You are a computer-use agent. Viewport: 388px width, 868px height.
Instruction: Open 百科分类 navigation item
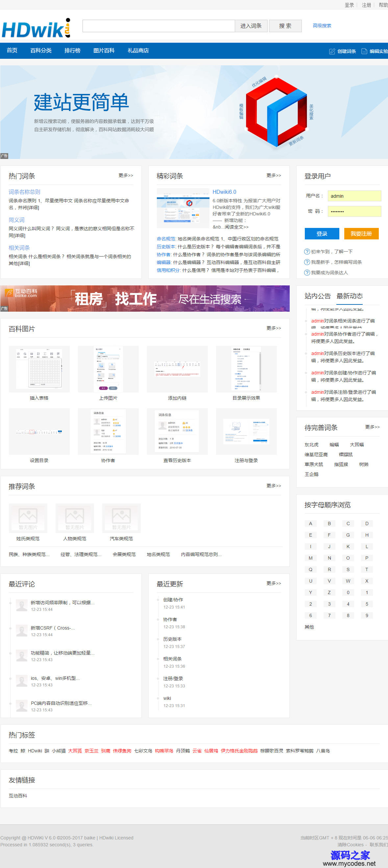(x=41, y=51)
